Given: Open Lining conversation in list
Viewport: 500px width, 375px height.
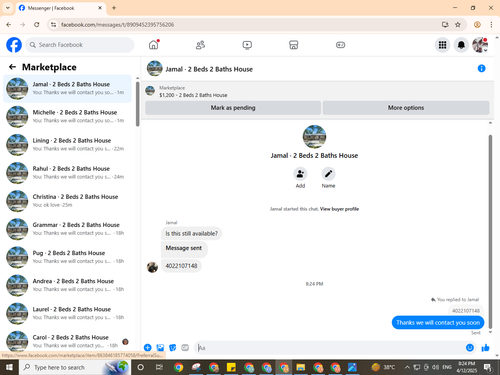Looking at the screenshot, I should 67,145.
